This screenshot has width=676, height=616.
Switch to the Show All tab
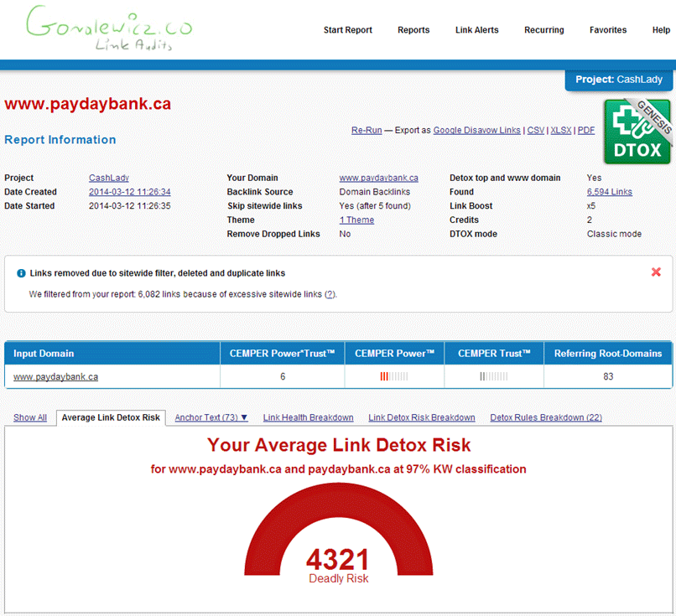click(30, 417)
